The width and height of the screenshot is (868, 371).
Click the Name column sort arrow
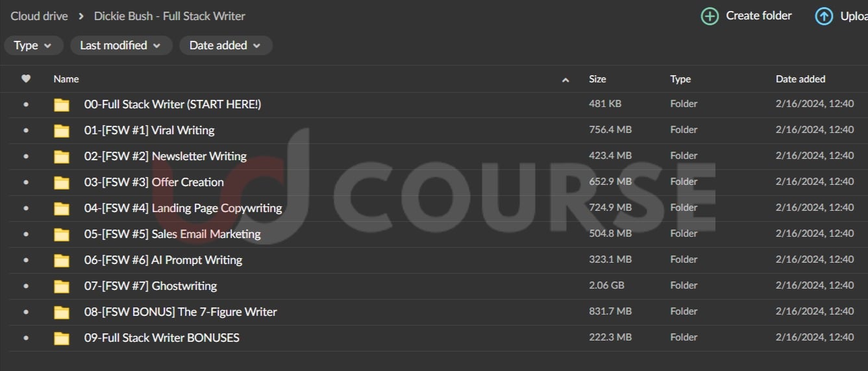pyautogui.click(x=565, y=80)
